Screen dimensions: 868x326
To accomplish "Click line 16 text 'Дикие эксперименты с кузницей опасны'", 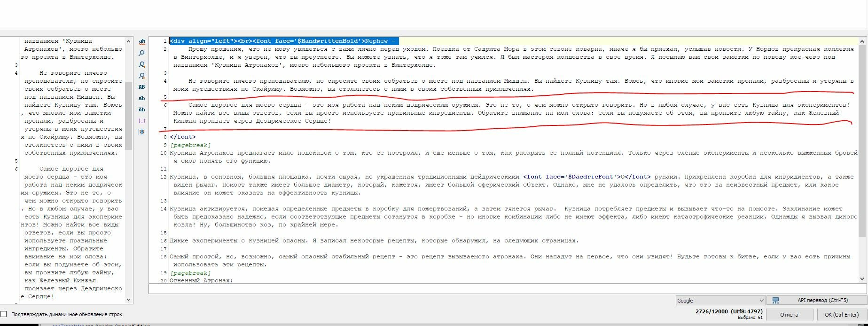I will 239,241.
